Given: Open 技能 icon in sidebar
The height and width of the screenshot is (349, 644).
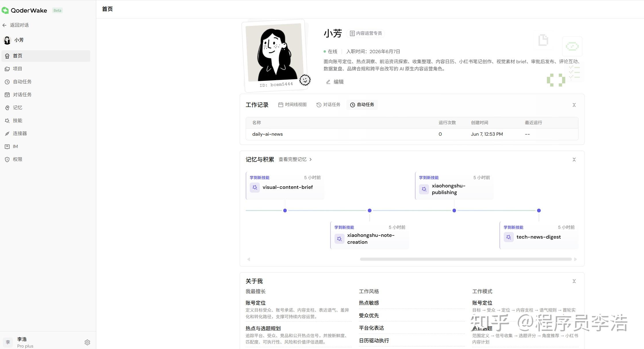Looking at the screenshot, I should click(7, 121).
